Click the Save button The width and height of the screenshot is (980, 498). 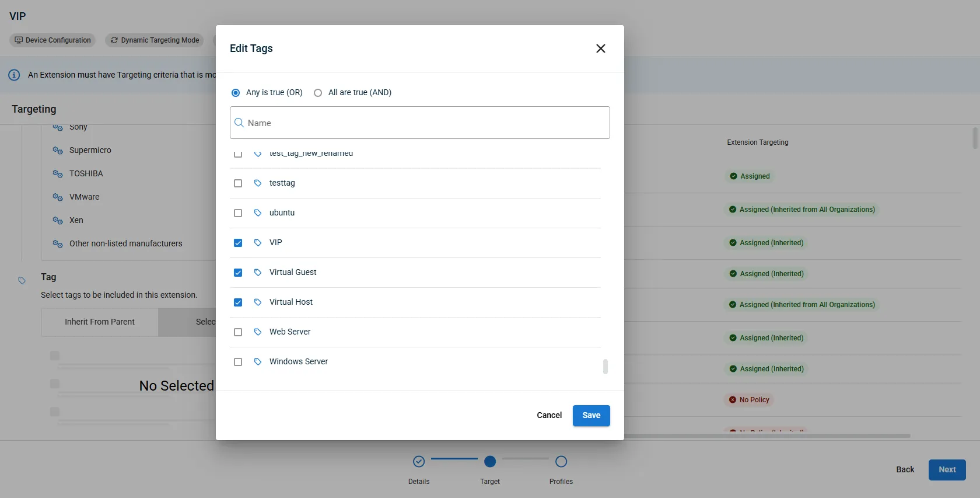pyautogui.click(x=591, y=416)
